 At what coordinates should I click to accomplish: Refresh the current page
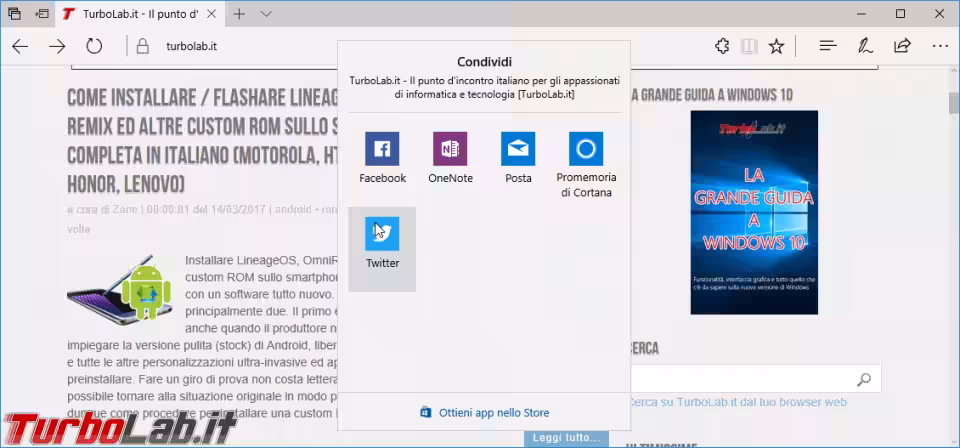click(x=94, y=47)
